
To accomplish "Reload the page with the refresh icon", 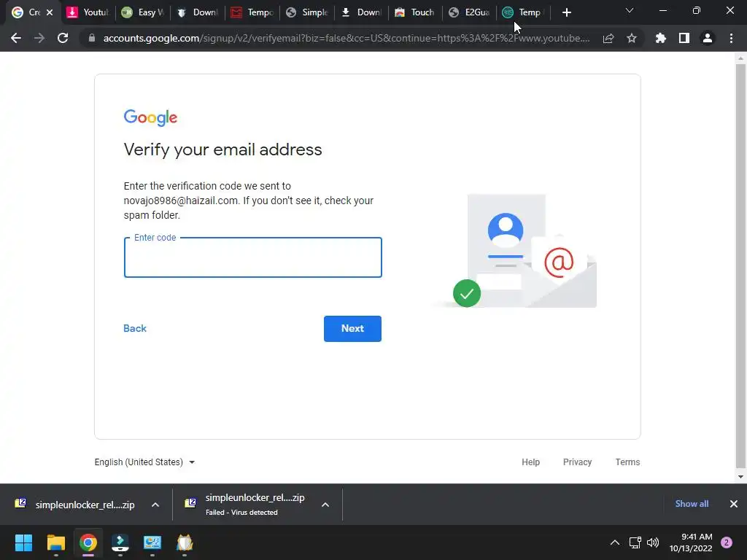I will click(63, 38).
